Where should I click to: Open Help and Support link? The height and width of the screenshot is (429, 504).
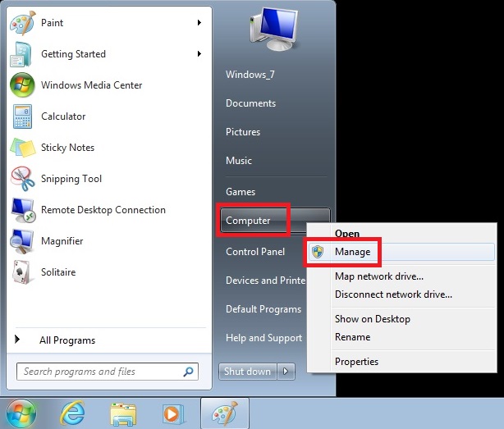263,338
